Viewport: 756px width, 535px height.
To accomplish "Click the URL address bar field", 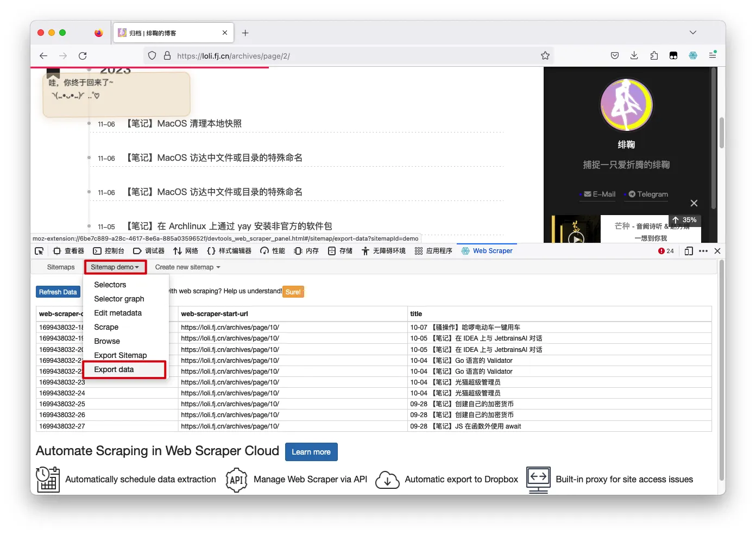I will [348, 55].
